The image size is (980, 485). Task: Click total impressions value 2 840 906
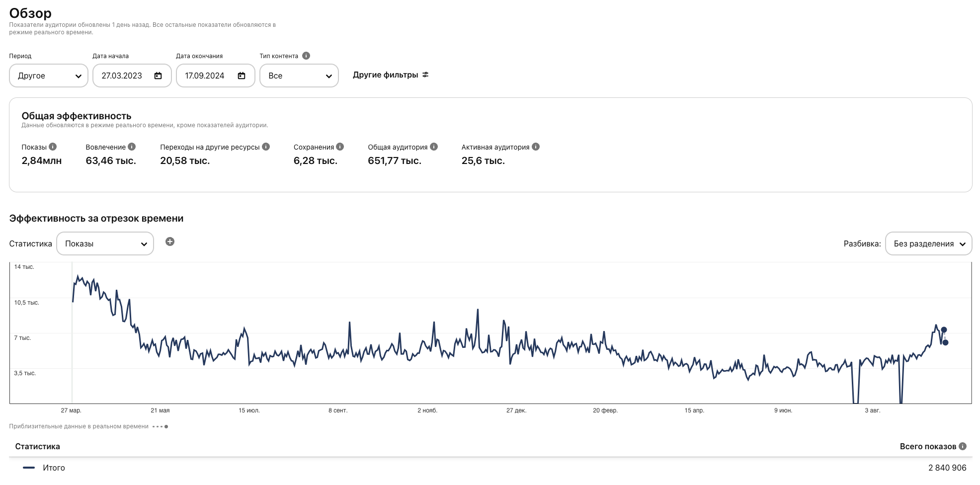point(947,468)
